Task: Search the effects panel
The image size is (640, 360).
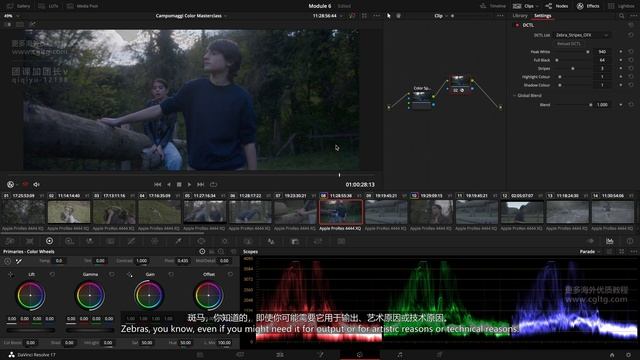Action: point(621,16)
